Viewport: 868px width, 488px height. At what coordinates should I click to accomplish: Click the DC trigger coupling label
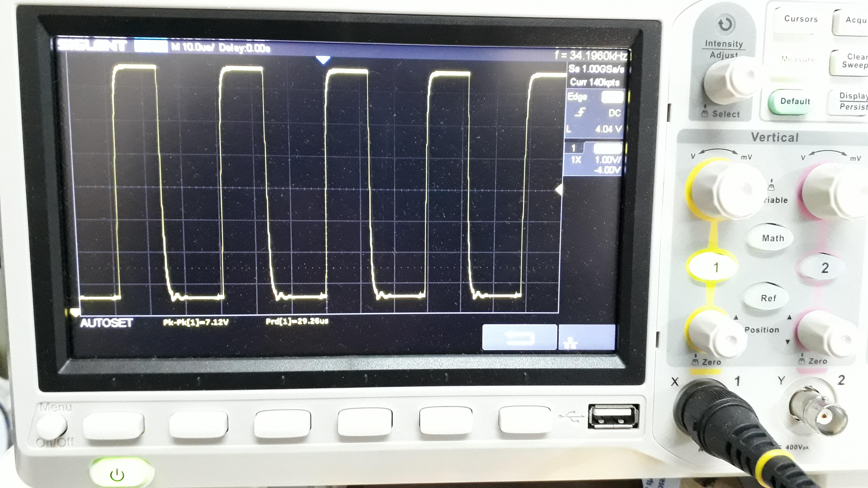point(614,113)
